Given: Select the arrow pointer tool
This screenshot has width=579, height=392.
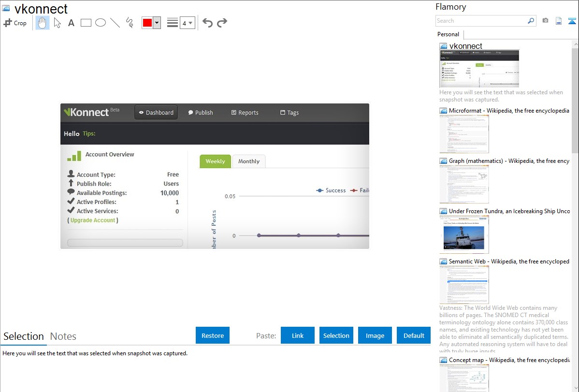Looking at the screenshot, I should click(x=57, y=23).
